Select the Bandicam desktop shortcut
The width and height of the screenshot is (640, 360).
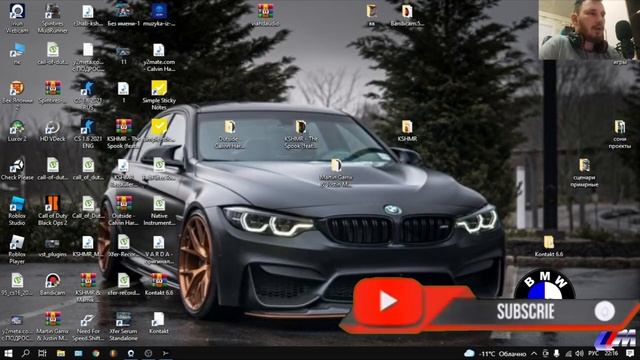tap(52, 284)
